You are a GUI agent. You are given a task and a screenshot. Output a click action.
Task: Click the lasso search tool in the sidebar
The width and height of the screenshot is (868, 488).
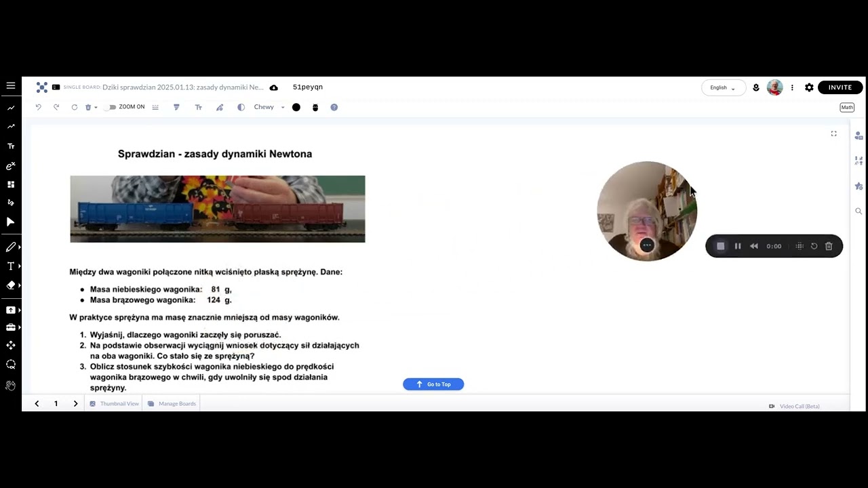[x=11, y=365]
